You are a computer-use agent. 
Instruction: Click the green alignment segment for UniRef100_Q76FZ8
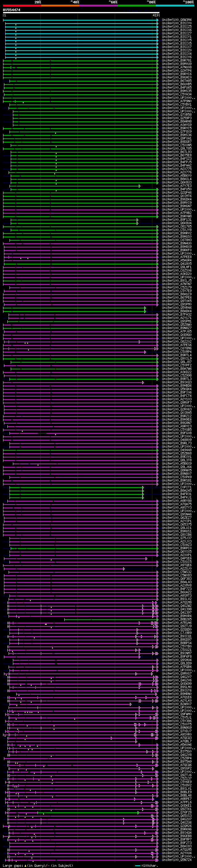[x=88, y=813]
